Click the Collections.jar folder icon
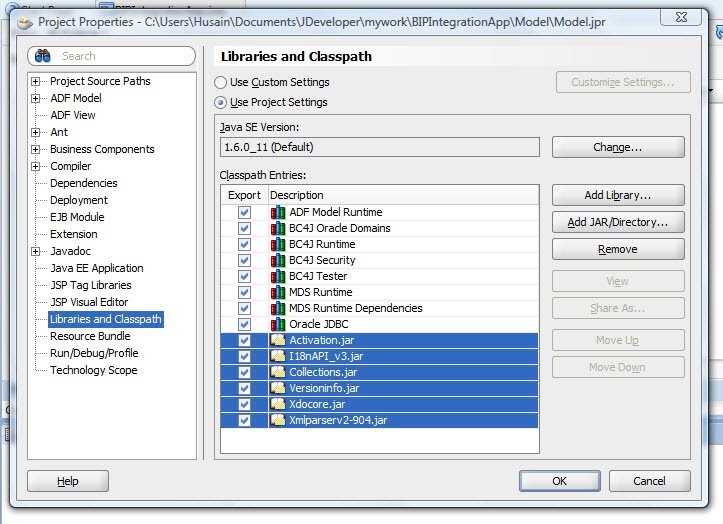The height and width of the screenshot is (524, 723). point(278,372)
